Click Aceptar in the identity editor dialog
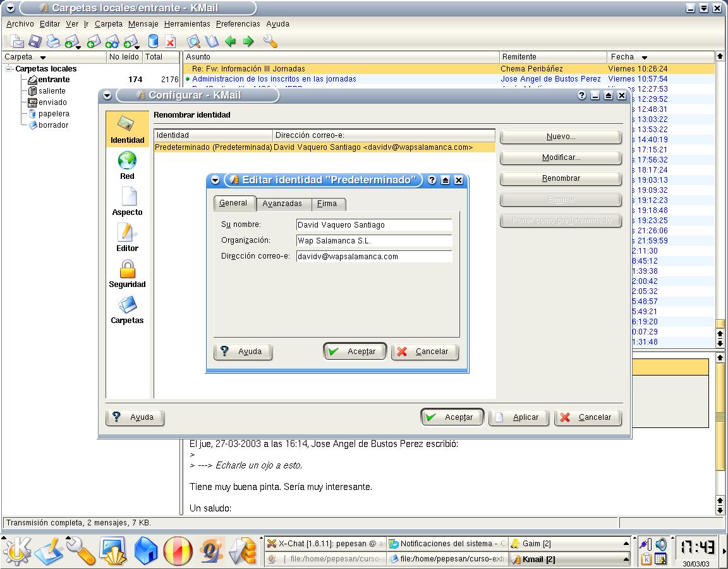The image size is (728, 569). 355,352
